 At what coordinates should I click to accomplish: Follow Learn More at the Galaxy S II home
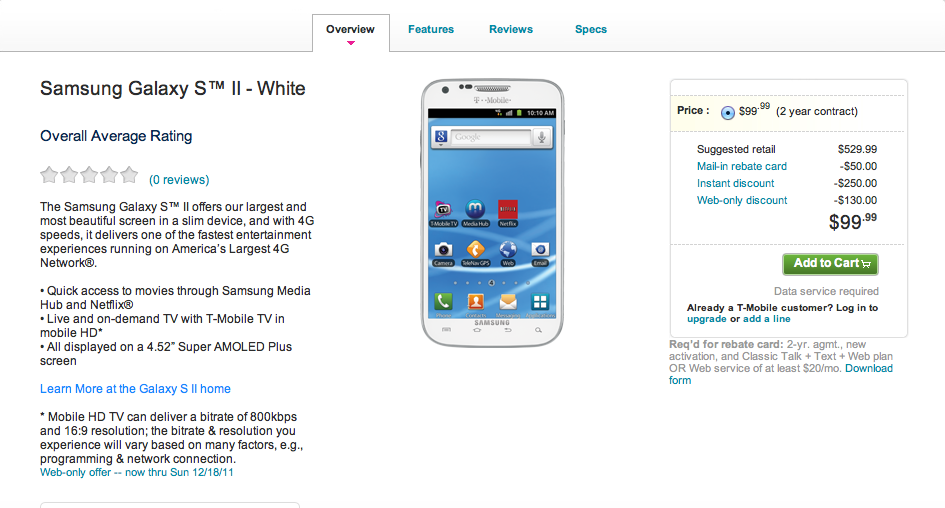(x=135, y=389)
